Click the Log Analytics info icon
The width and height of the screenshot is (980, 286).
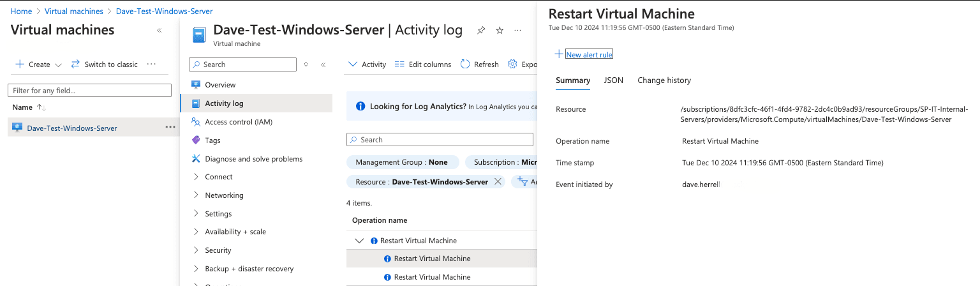click(x=360, y=107)
